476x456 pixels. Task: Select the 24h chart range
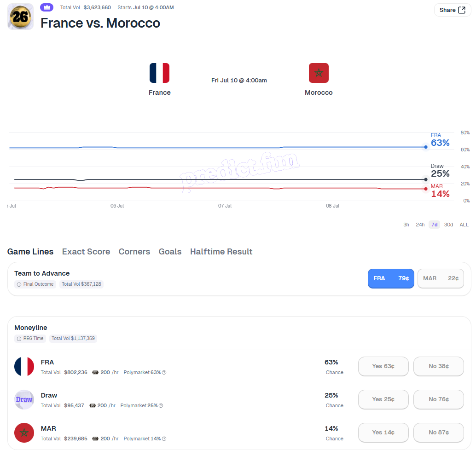420,225
